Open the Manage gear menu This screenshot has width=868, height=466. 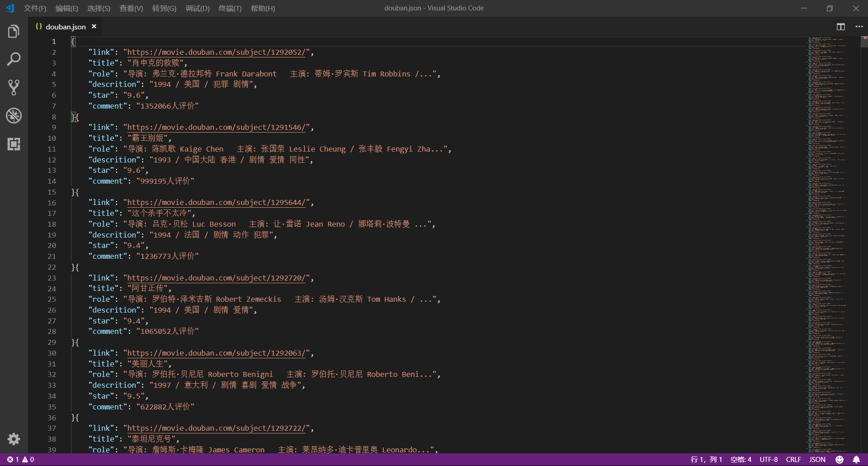(14, 439)
